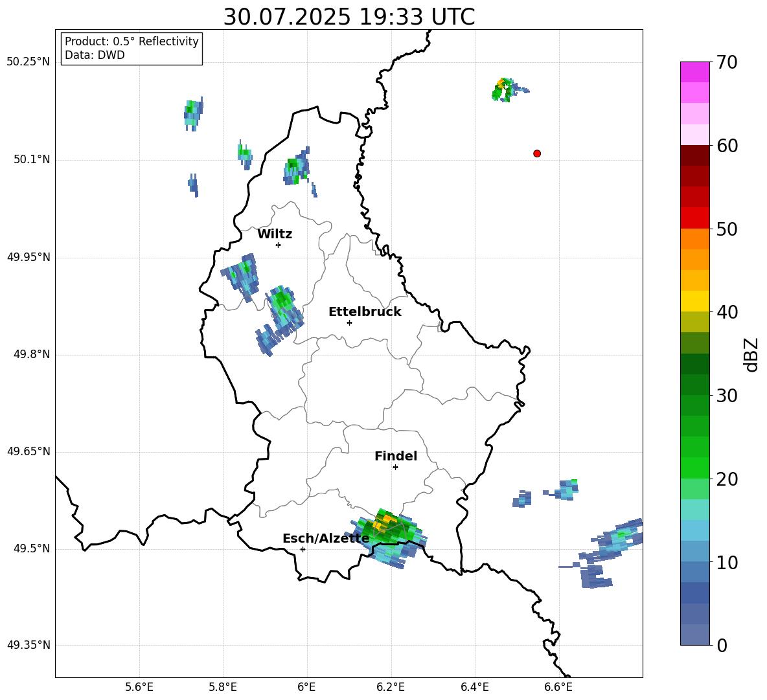Click the magenta top colorbar segment
This screenshot has height=700, width=767.
point(695,72)
